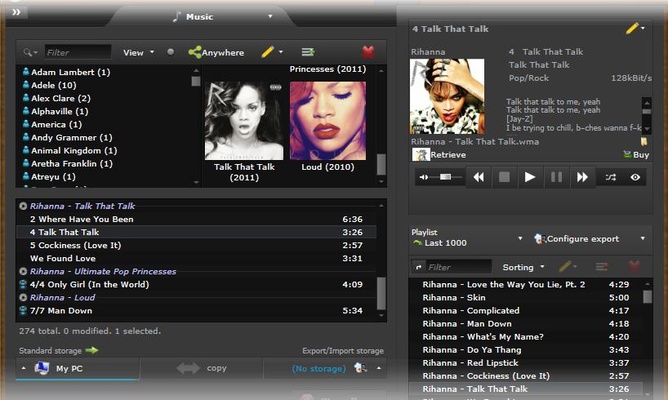This screenshot has height=400, width=668.
Task: Select artist Adele (10)
Action: coord(49,85)
